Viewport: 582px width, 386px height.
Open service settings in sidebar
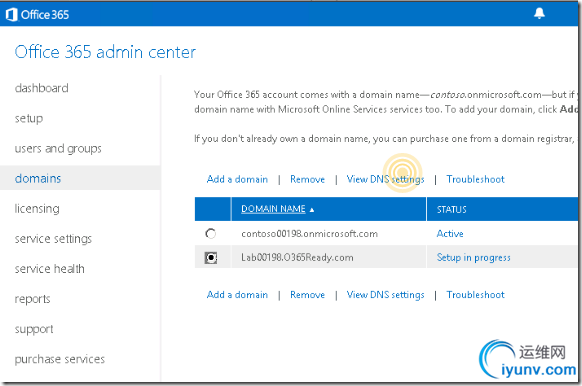53,239
